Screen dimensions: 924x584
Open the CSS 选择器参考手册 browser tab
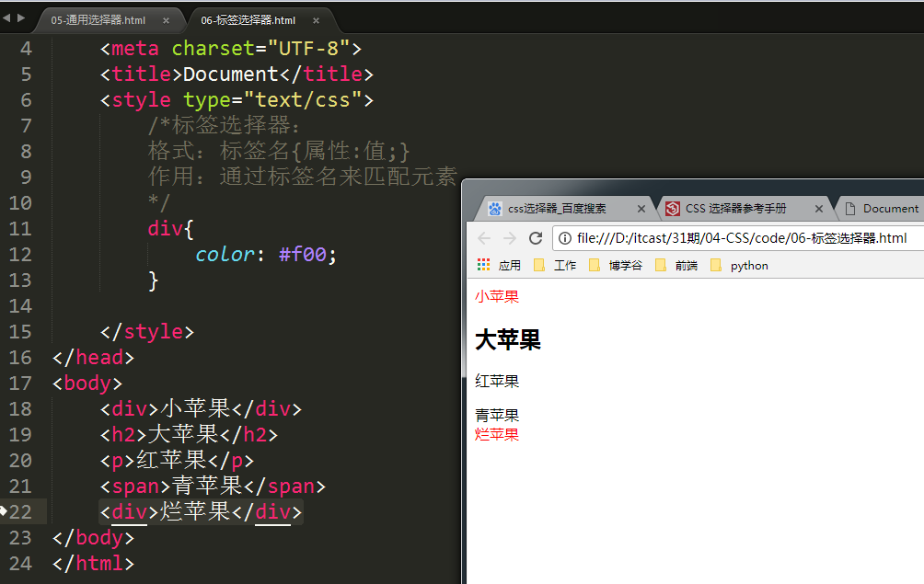tap(735, 209)
